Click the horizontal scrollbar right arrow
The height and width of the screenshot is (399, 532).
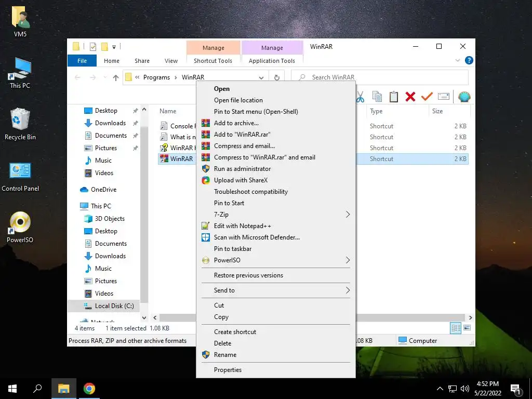click(470, 318)
